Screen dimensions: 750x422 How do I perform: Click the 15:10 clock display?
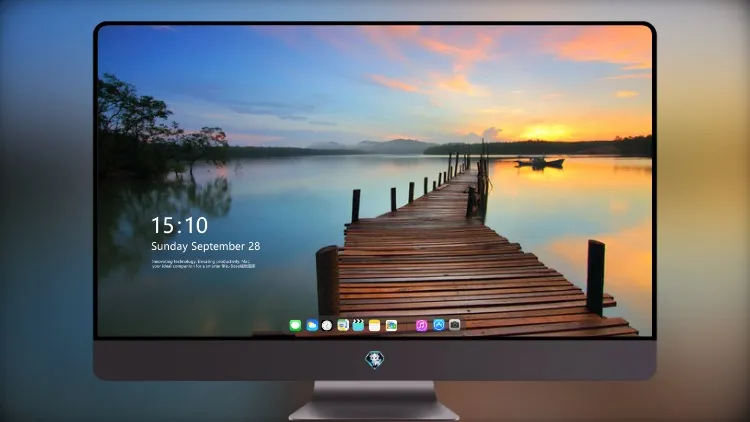click(179, 225)
